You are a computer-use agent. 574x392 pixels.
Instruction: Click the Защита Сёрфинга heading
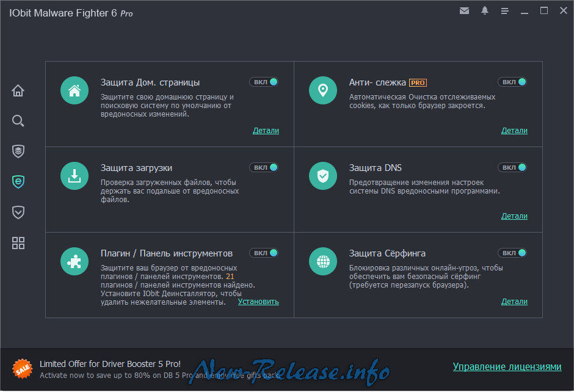[x=387, y=253]
